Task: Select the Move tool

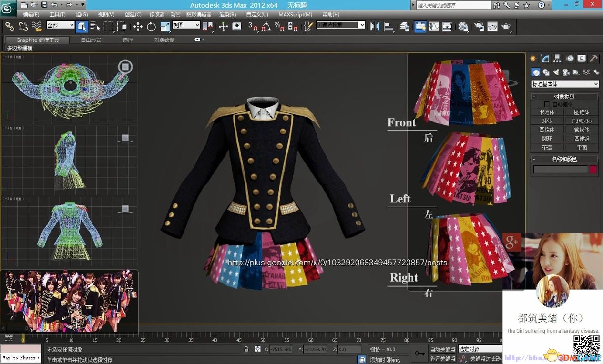Action: pyautogui.click(x=138, y=26)
